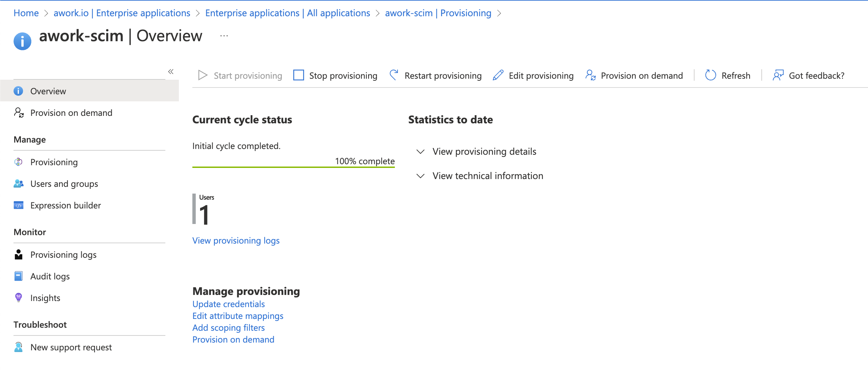Click the Overview info icon in sidebar

[x=18, y=91]
